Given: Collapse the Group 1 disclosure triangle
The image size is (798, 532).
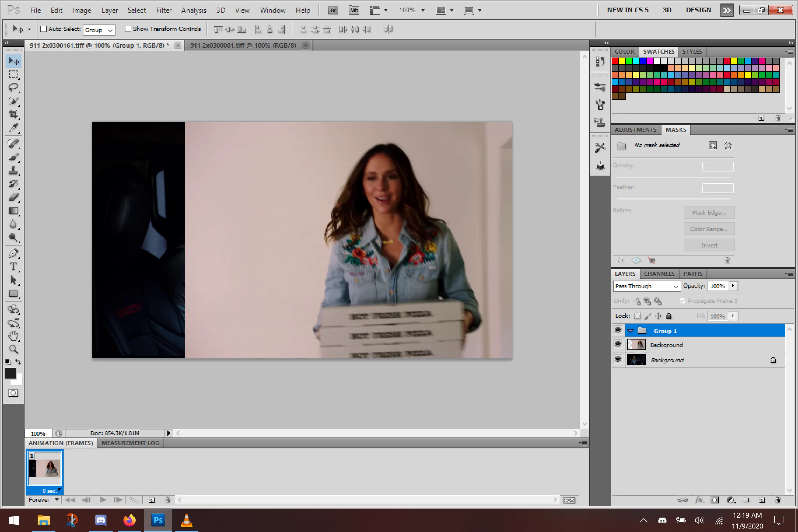Looking at the screenshot, I should tap(630, 331).
